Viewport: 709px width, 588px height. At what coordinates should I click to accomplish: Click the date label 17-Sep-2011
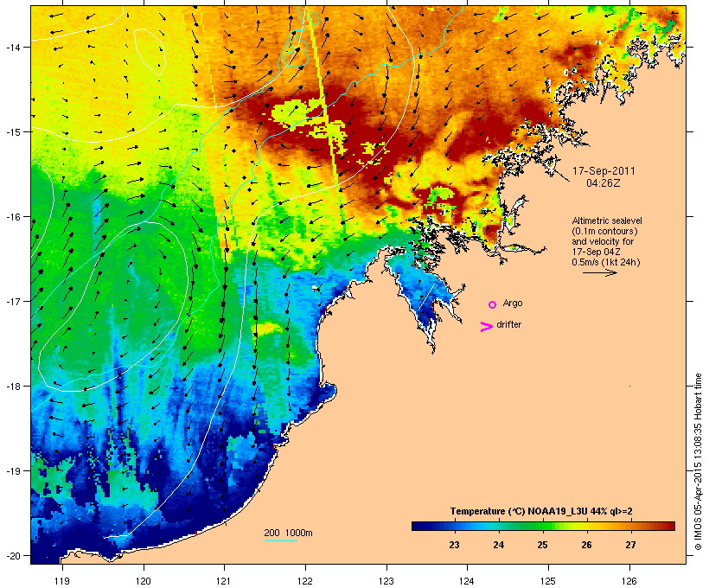pyautogui.click(x=604, y=171)
